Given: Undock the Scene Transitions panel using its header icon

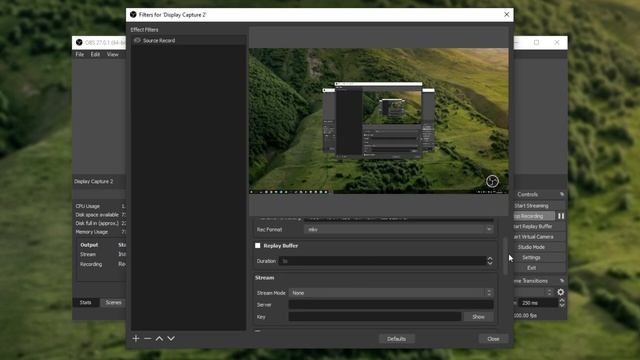Looking at the screenshot, I should [x=562, y=281].
